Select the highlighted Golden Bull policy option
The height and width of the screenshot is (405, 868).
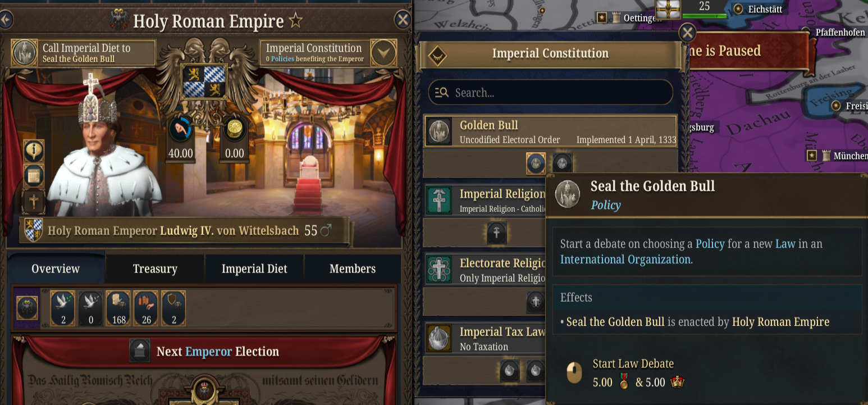pos(537,164)
